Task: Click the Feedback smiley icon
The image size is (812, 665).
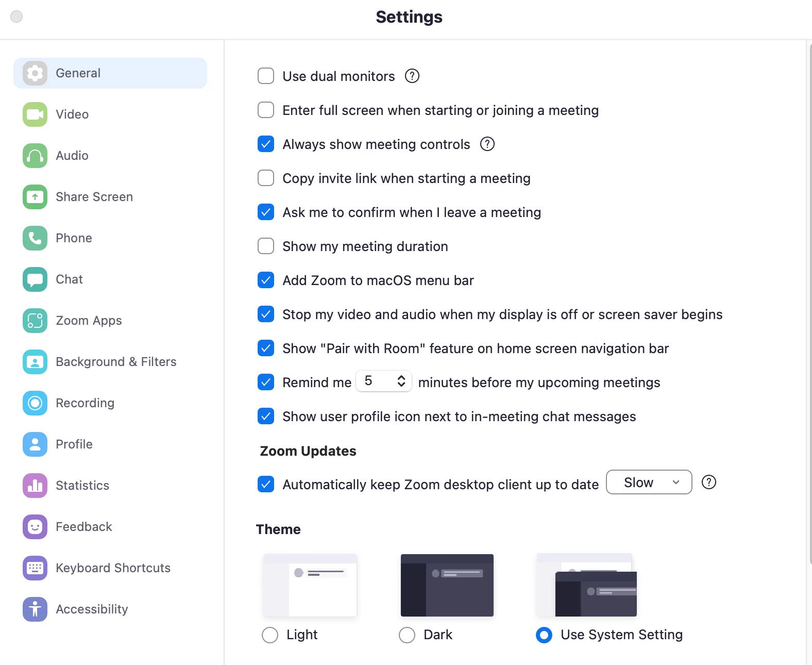Action: click(35, 527)
